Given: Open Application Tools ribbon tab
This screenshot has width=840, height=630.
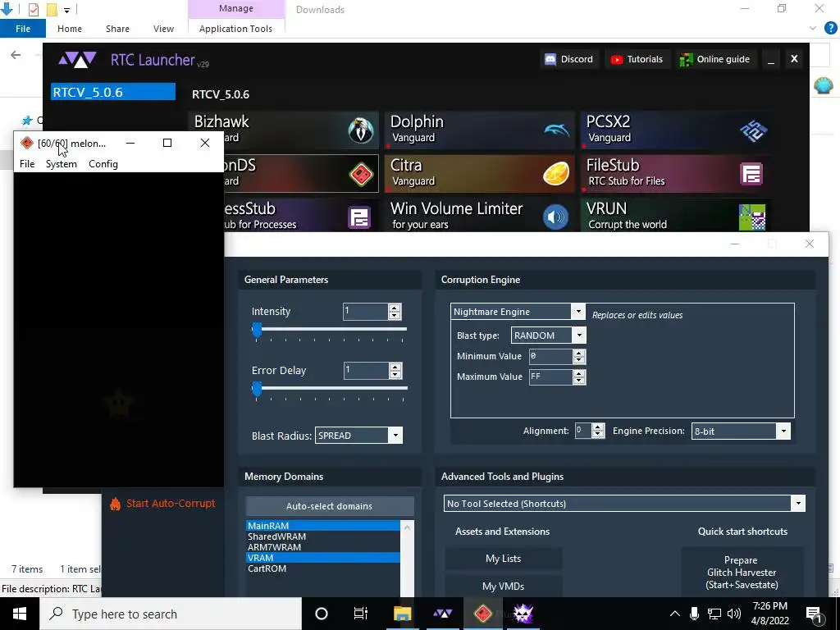Looking at the screenshot, I should point(235,29).
